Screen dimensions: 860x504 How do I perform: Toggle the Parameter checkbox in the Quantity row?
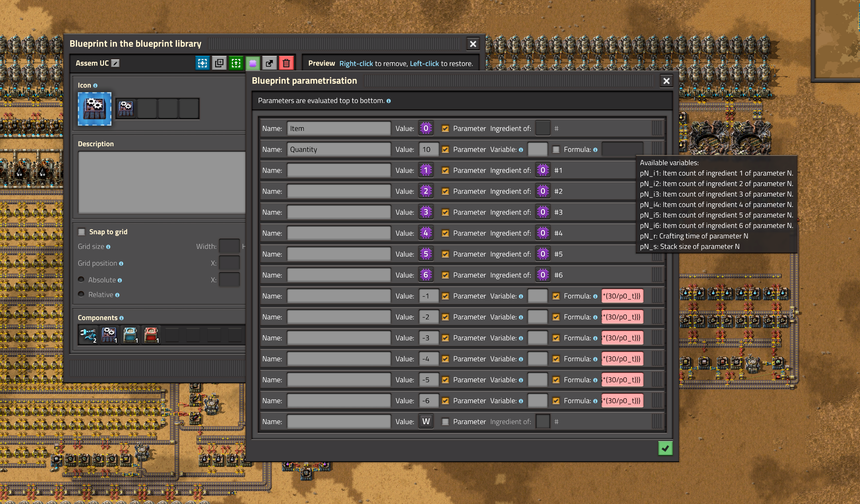(x=445, y=149)
